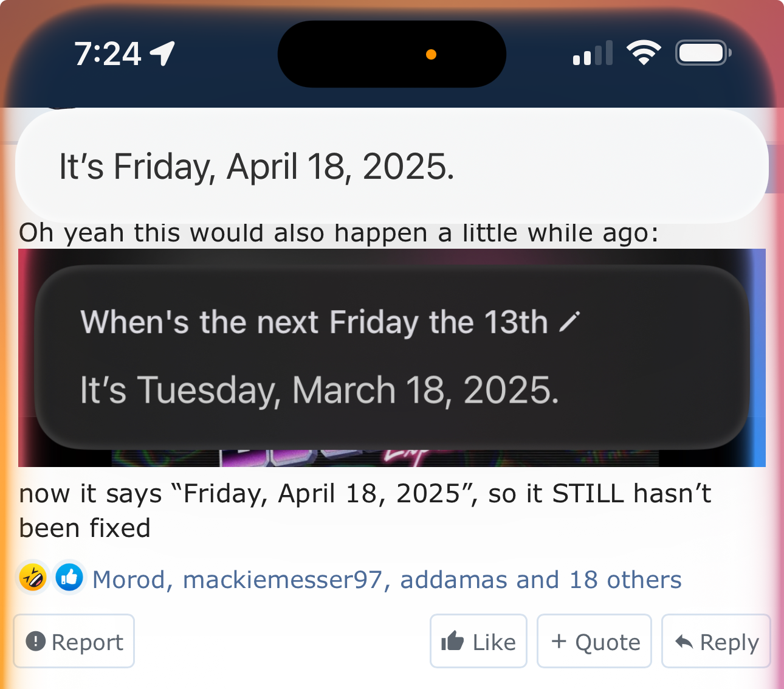Tap the orange microphone indicator dot
784x689 pixels.
tap(431, 55)
